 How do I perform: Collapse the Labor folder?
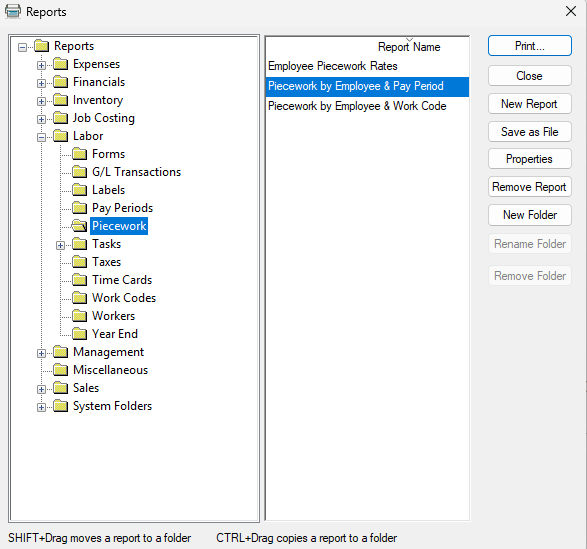pos(41,137)
